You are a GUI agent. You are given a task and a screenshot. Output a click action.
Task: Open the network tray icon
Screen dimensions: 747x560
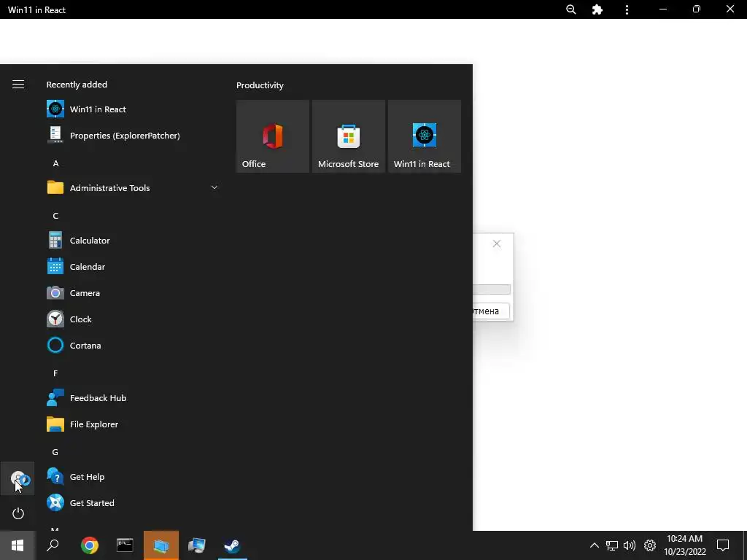click(x=612, y=545)
